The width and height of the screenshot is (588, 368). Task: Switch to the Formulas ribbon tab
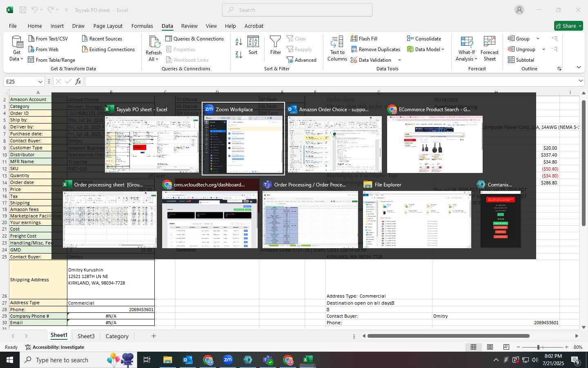[142, 26]
